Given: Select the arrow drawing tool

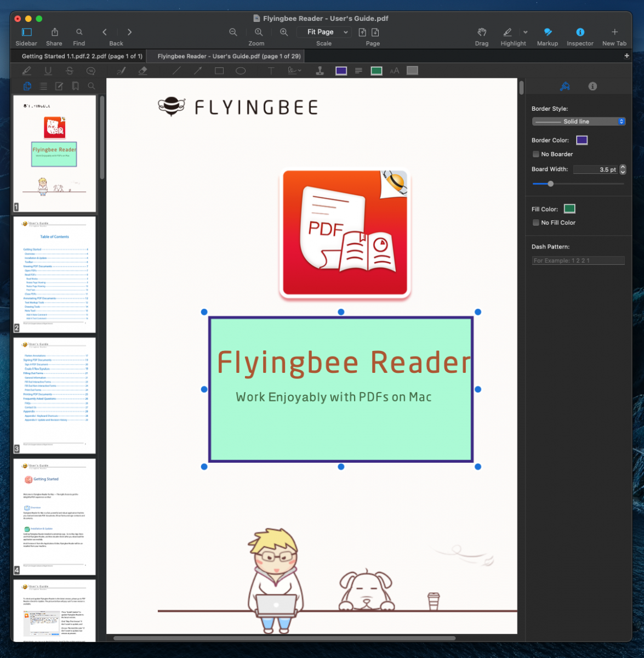Looking at the screenshot, I should 198,71.
